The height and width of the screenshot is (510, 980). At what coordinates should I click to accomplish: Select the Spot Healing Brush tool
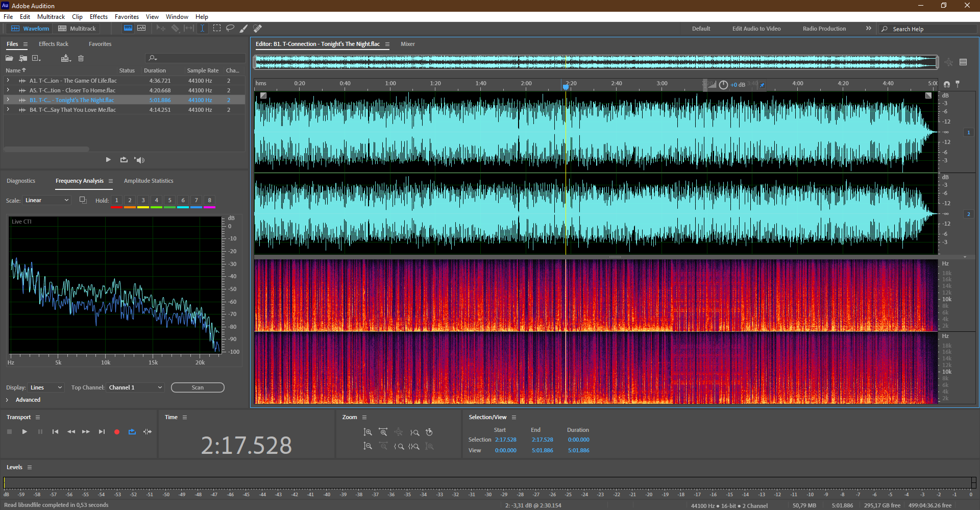pyautogui.click(x=258, y=28)
